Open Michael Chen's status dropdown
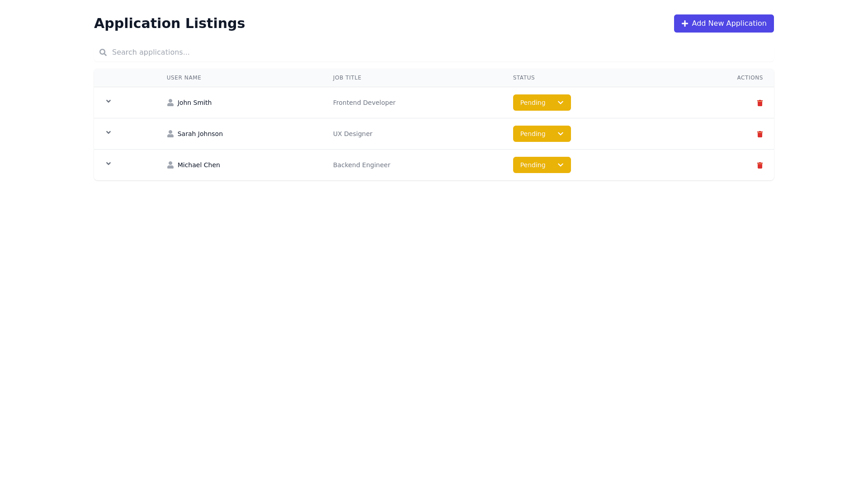This screenshot has height=488, width=868. pyautogui.click(x=542, y=165)
